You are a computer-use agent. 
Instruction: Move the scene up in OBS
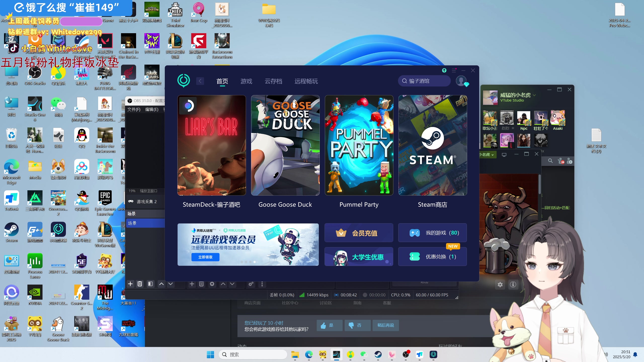click(x=162, y=284)
